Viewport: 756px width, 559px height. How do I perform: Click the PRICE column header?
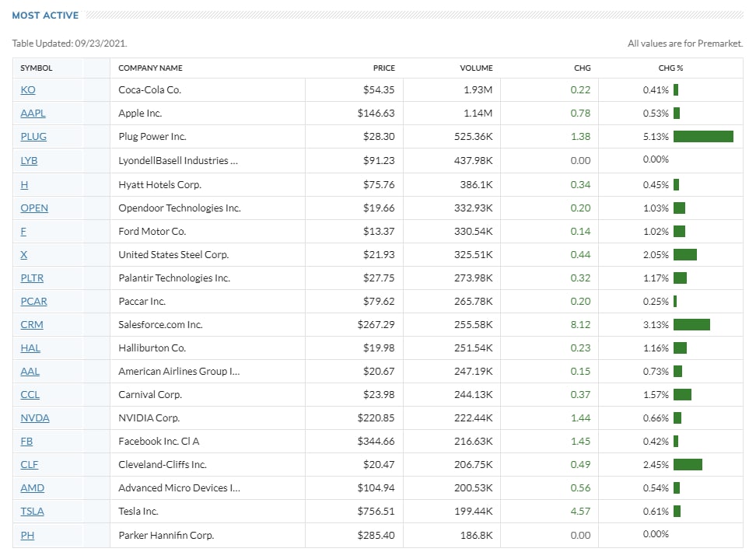coord(383,68)
